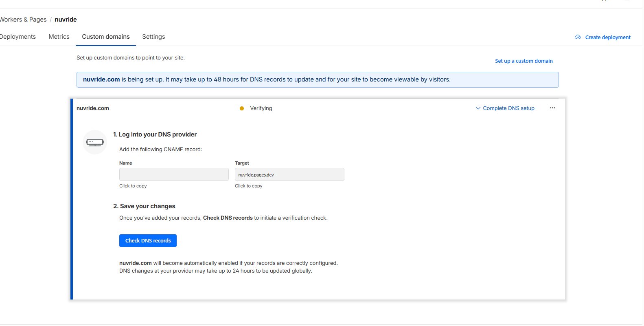Click the Create deployment link text
Screen dimensions: 644x326
click(x=608, y=37)
